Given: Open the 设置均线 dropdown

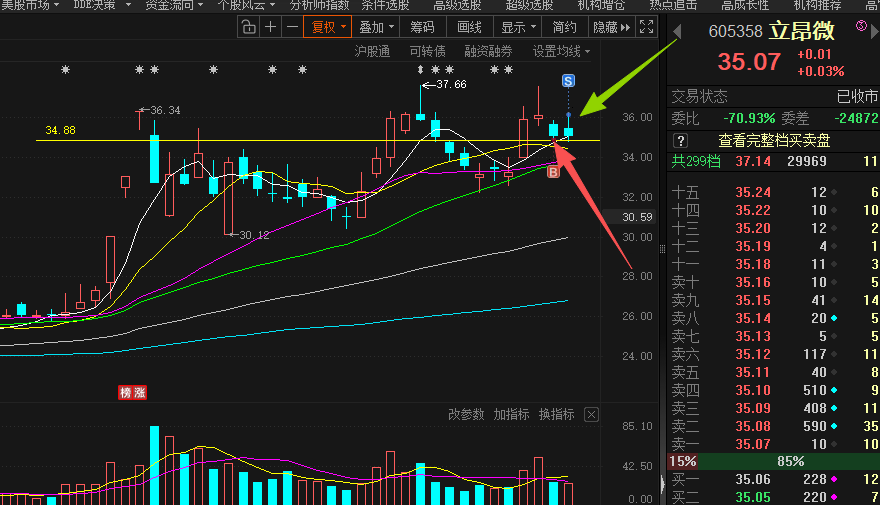Looking at the screenshot, I should pos(561,52).
